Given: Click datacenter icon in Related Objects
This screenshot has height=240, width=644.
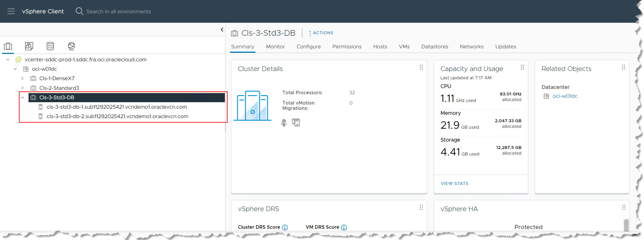Looking at the screenshot, I should 546,96.
